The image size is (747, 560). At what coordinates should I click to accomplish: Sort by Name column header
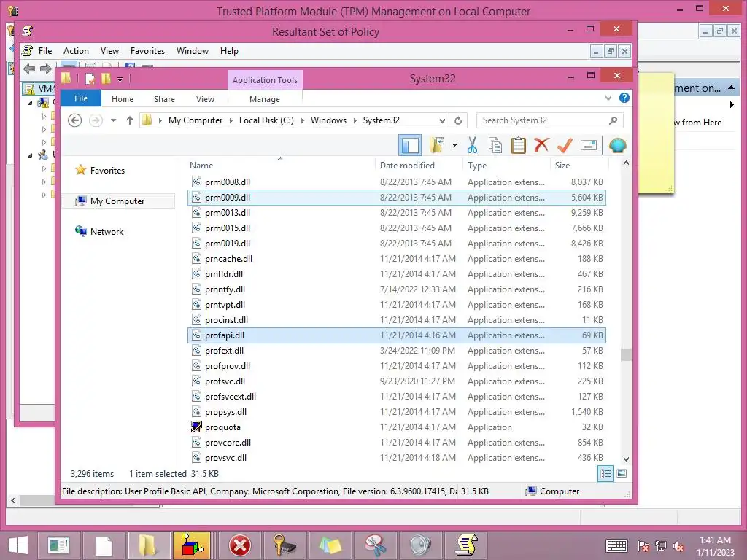pos(280,166)
